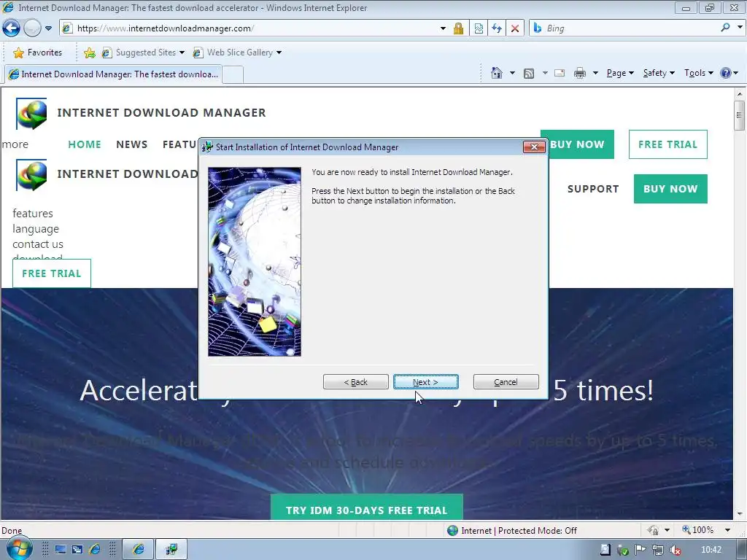Image resolution: width=747 pixels, height=560 pixels.
Task: Open Web Slice Gallery dropdown
Action: point(237,52)
